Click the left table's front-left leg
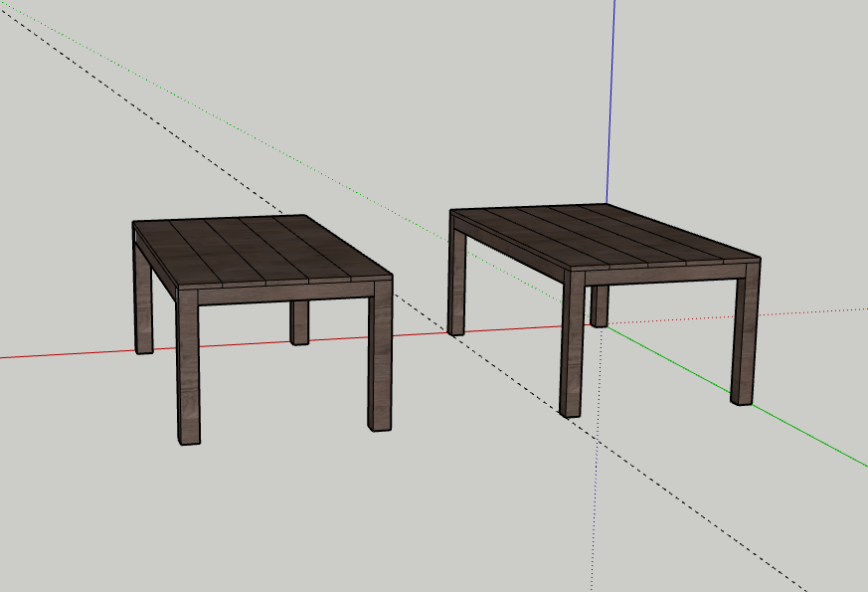 pyautogui.click(x=188, y=367)
